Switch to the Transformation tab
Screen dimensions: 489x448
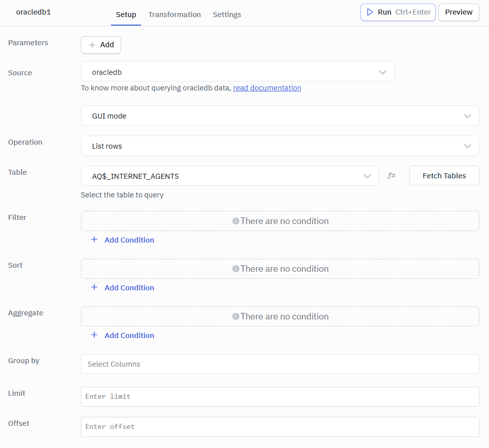tap(174, 15)
